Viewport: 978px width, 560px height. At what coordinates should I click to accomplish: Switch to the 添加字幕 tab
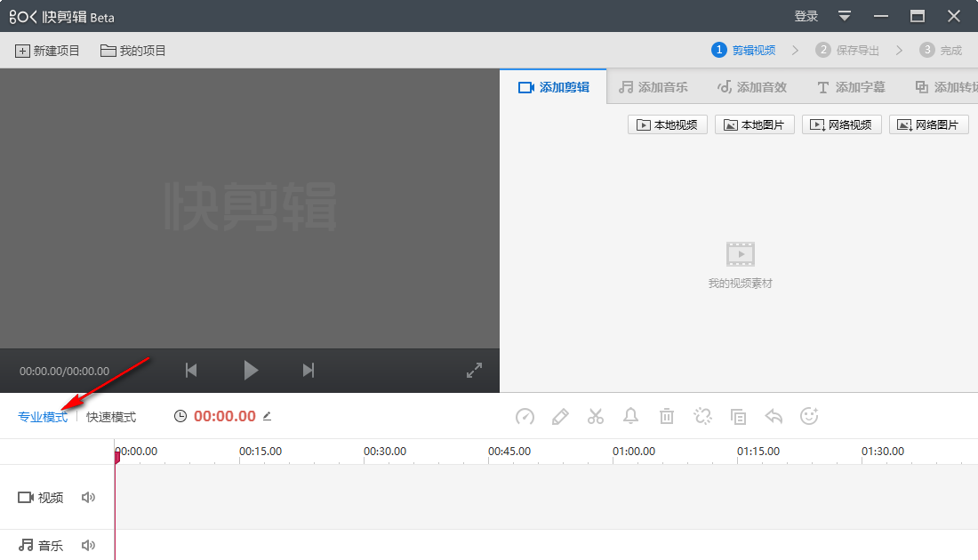coord(851,87)
